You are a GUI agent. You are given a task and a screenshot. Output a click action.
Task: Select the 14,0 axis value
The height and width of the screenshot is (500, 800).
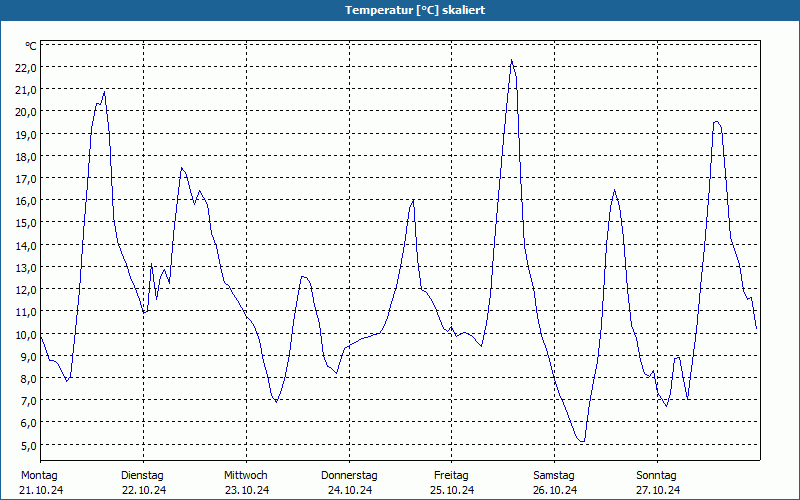[26, 245]
